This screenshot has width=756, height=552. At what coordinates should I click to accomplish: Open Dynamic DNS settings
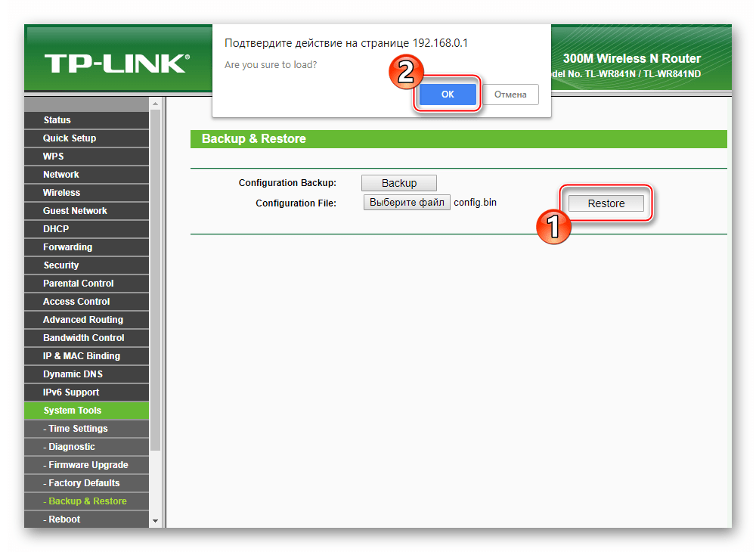[x=86, y=374]
